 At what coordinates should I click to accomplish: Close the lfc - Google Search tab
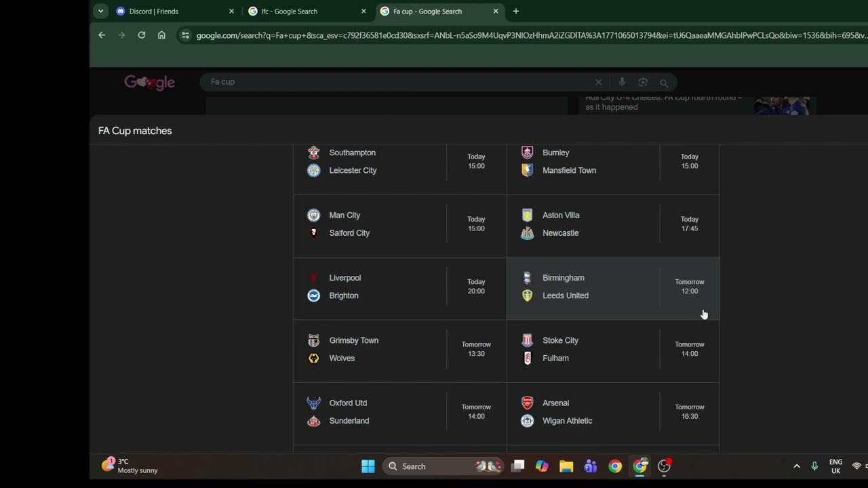[x=363, y=11]
